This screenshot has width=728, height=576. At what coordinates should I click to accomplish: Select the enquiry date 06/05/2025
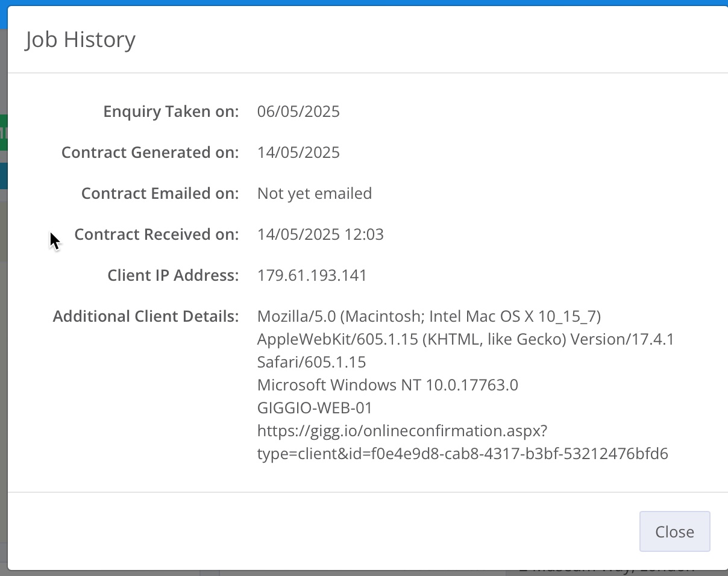[x=298, y=111]
